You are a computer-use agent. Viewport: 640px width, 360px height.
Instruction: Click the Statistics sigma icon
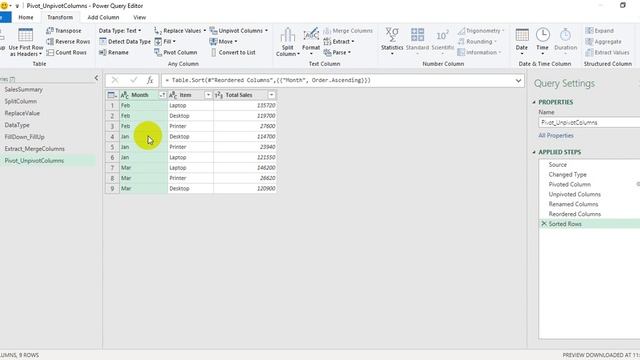(x=392, y=35)
